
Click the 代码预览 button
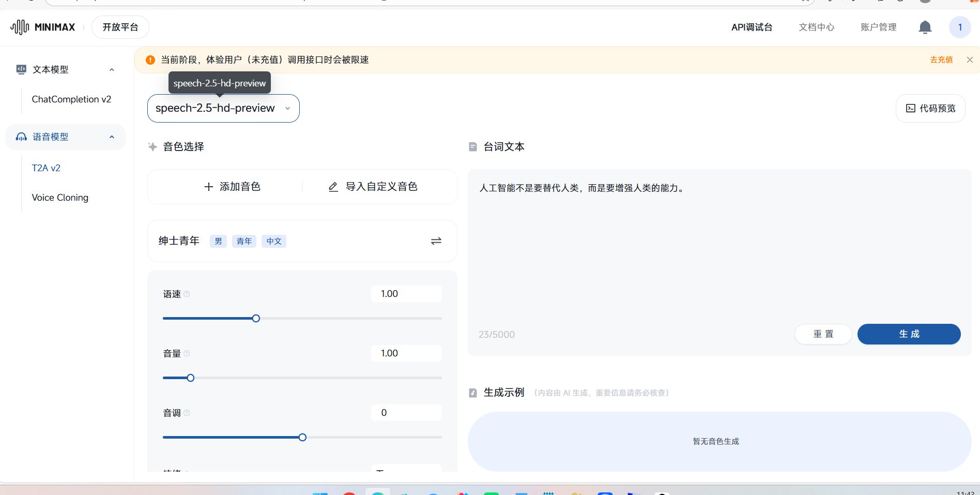coord(930,108)
